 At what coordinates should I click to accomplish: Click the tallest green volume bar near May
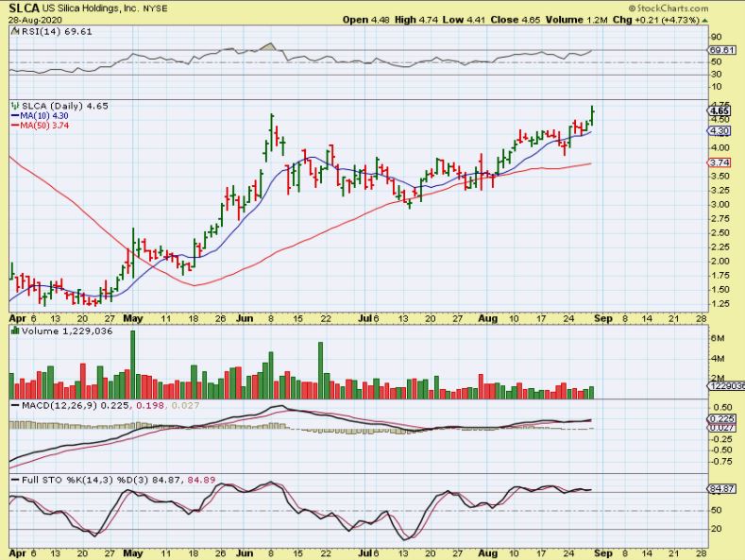tap(132, 365)
